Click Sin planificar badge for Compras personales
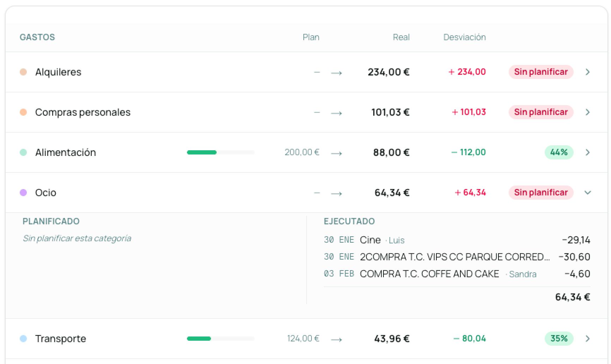Viewport: 611px width, 364px height. 540,112
